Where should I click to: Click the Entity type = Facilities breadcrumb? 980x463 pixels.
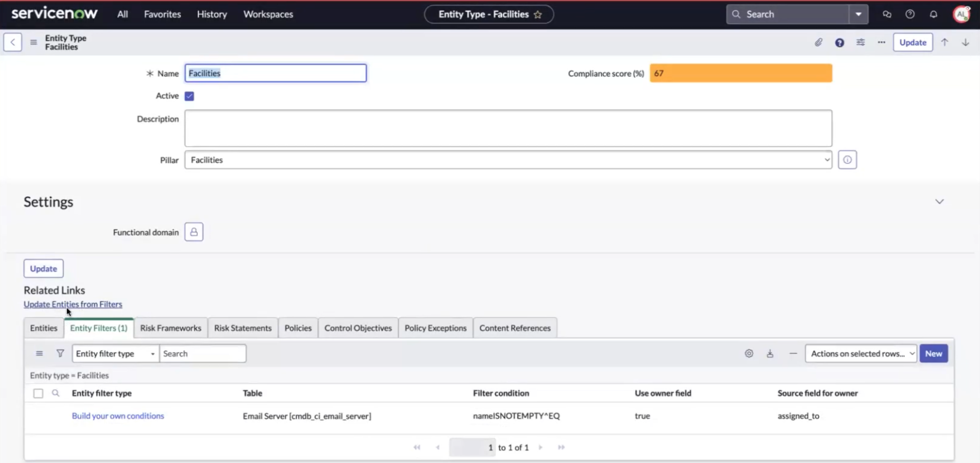[x=69, y=376]
